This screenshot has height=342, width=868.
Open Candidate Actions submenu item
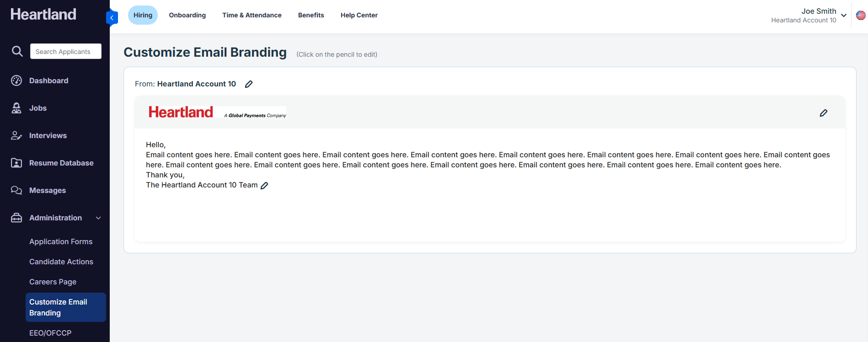[x=61, y=262]
